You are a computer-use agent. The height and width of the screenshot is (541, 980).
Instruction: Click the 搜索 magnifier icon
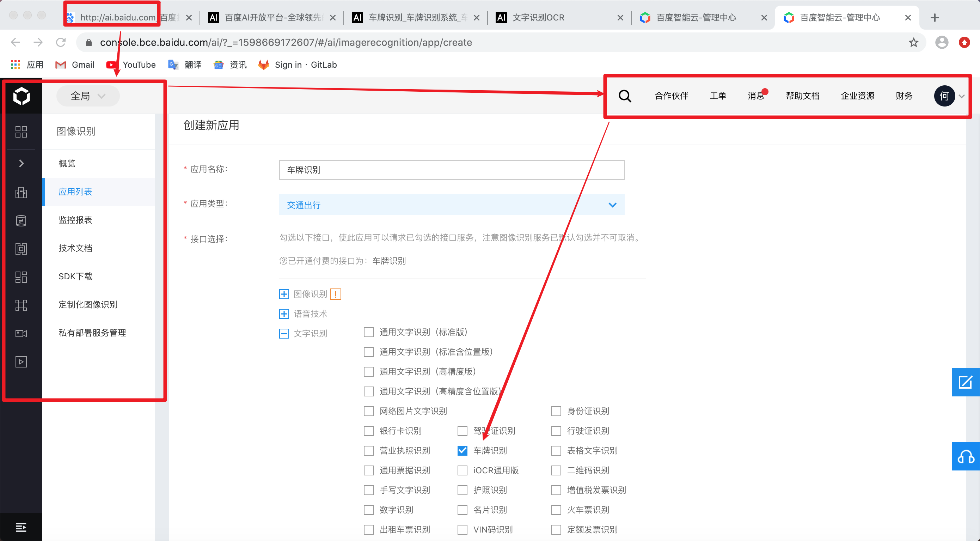(624, 95)
